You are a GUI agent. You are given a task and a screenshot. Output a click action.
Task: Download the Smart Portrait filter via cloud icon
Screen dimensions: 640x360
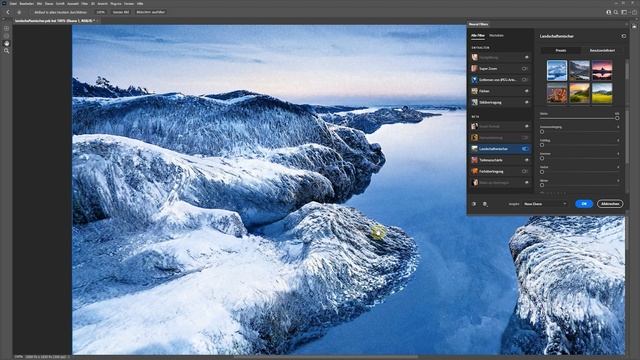527,127
